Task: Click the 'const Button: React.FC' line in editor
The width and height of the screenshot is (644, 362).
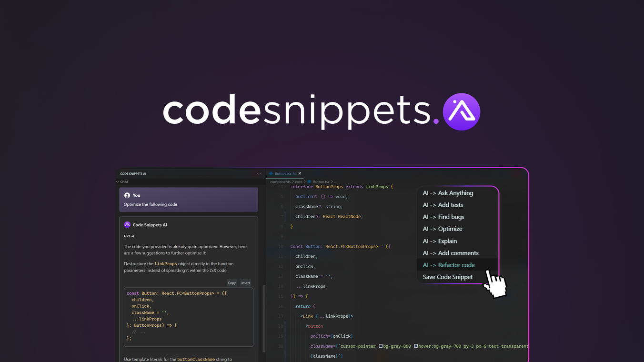Action: click(341, 247)
